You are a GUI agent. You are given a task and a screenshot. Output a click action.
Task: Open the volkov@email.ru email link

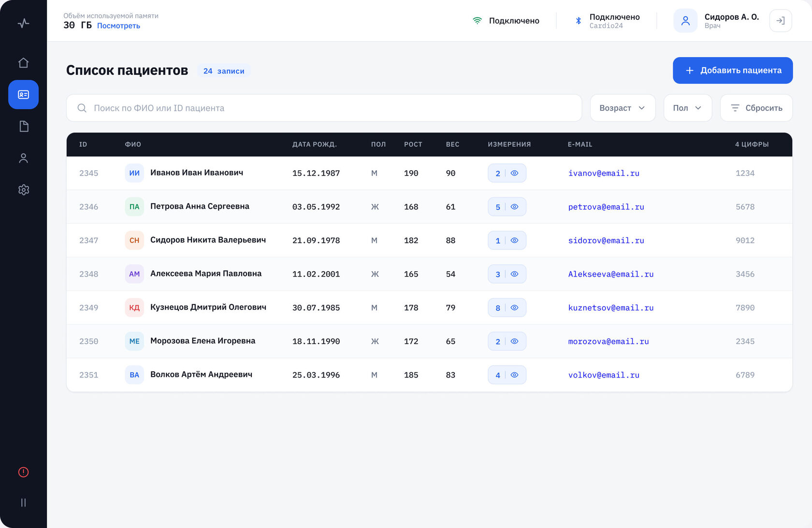click(604, 375)
